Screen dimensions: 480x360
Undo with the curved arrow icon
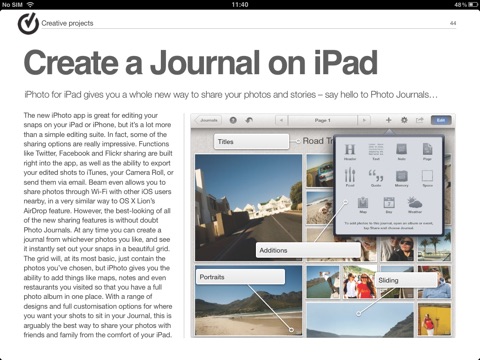tap(249, 120)
